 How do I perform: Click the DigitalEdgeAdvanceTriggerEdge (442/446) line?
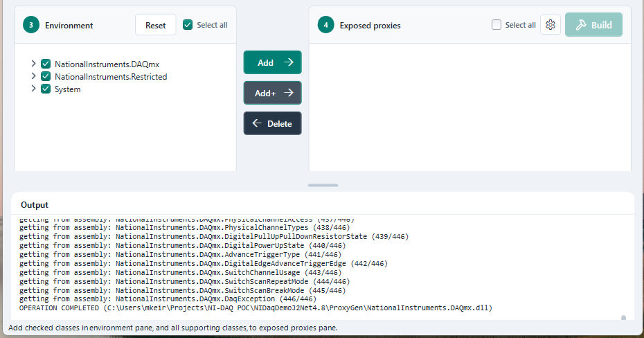[204, 263]
